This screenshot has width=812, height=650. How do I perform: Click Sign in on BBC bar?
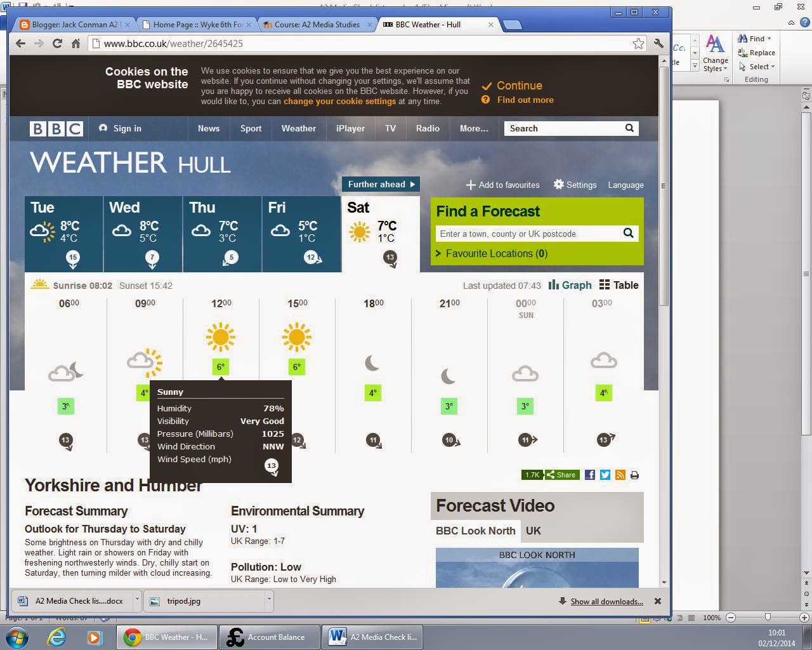[x=121, y=128]
